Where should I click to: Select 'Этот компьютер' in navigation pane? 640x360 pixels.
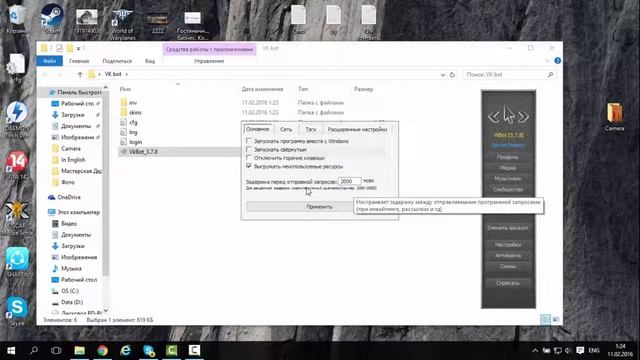[x=78, y=212]
